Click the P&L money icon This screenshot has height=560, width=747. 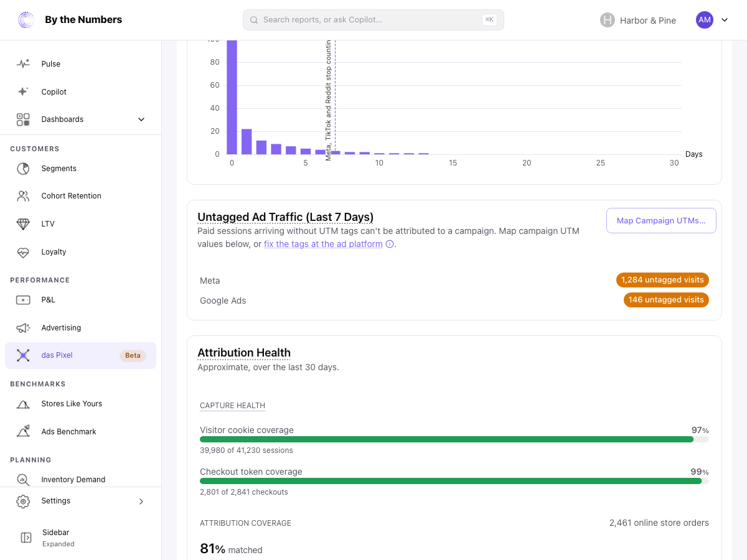pos(23,300)
